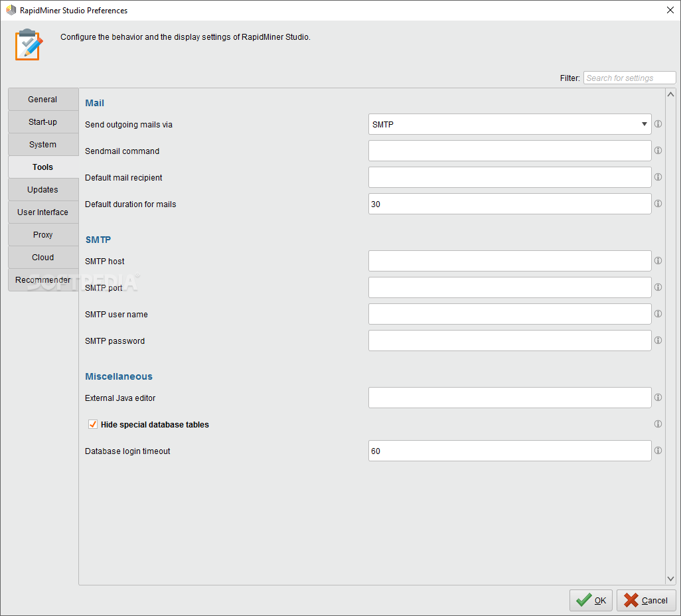681x616 pixels.
Task: Switch to the General tab
Action: tap(43, 99)
